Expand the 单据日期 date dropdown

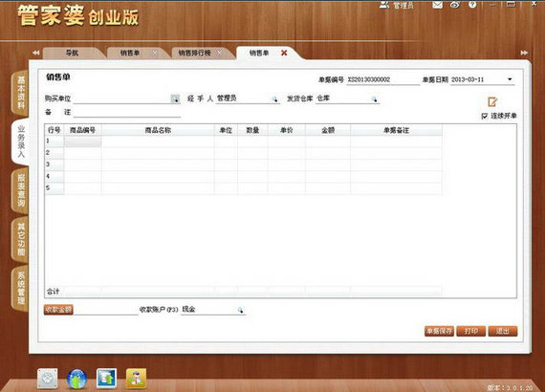click(x=510, y=79)
